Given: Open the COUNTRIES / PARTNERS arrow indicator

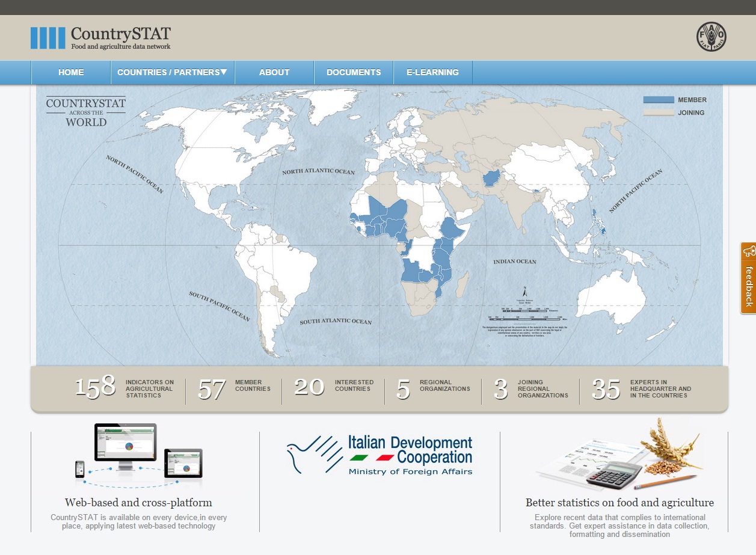Looking at the screenshot, I should [224, 72].
